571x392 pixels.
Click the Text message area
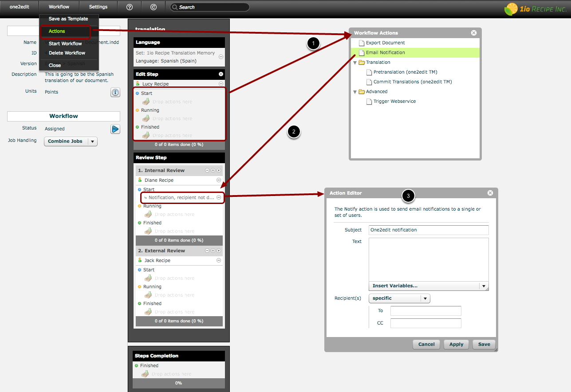point(429,260)
